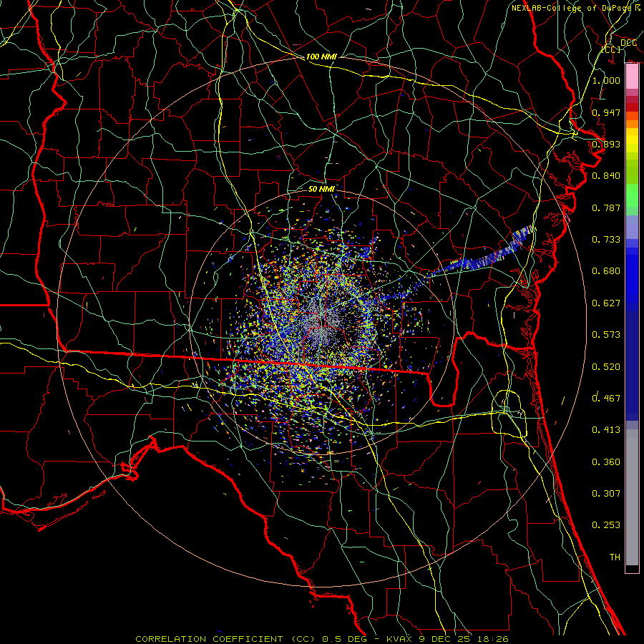Select the 0.680 scale label
The height and width of the screenshot is (644, 644).
[x=606, y=271]
